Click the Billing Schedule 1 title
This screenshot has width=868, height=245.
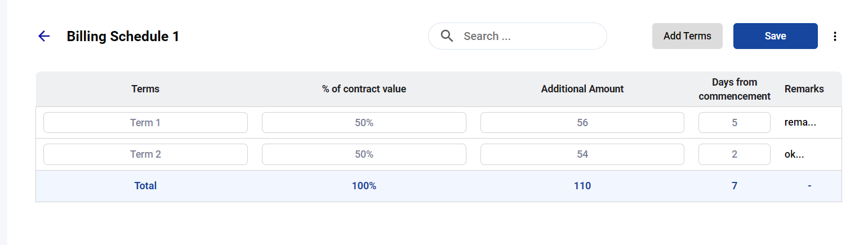(x=123, y=37)
